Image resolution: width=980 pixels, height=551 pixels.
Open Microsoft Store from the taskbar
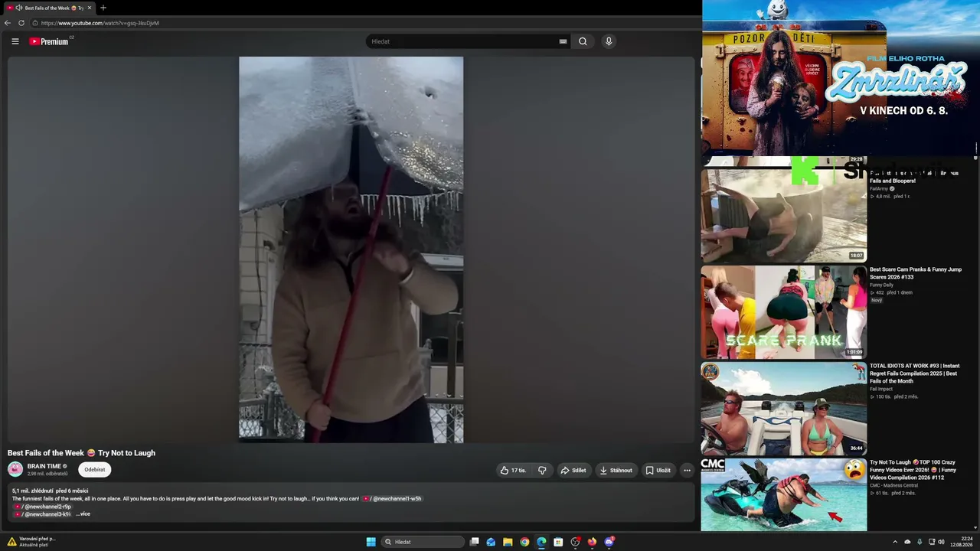[558, 542]
